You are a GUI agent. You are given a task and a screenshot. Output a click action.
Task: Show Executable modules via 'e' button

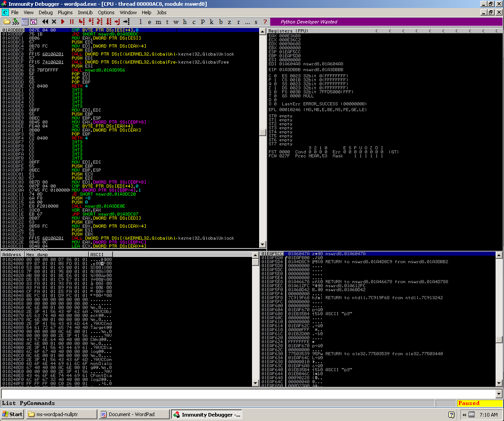click(x=149, y=22)
